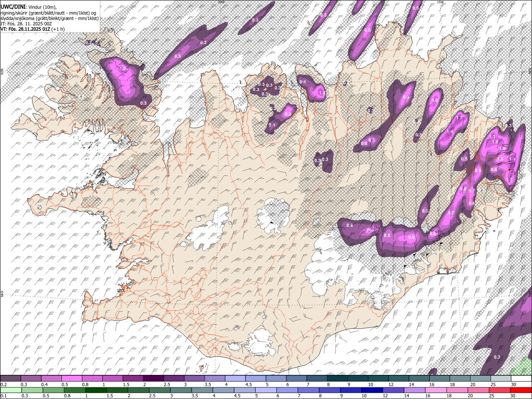This screenshot has height=399, width=532.
Task: Click the '30' label in the upper legend row
Action: coord(514,384)
